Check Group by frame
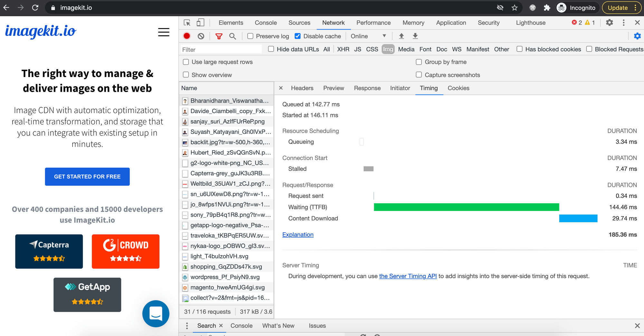This screenshot has height=336, width=644. click(419, 62)
